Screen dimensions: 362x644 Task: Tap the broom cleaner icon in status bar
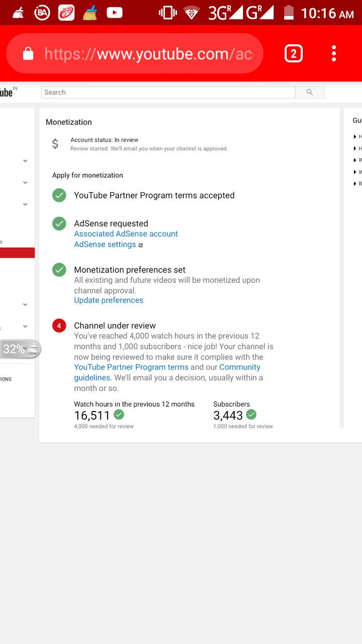pyautogui.click(x=90, y=12)
